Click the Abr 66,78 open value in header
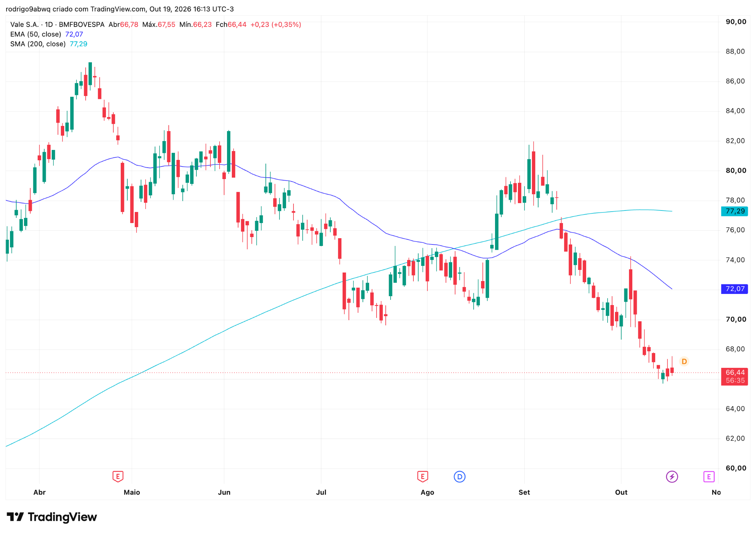 tap(123, 25)
